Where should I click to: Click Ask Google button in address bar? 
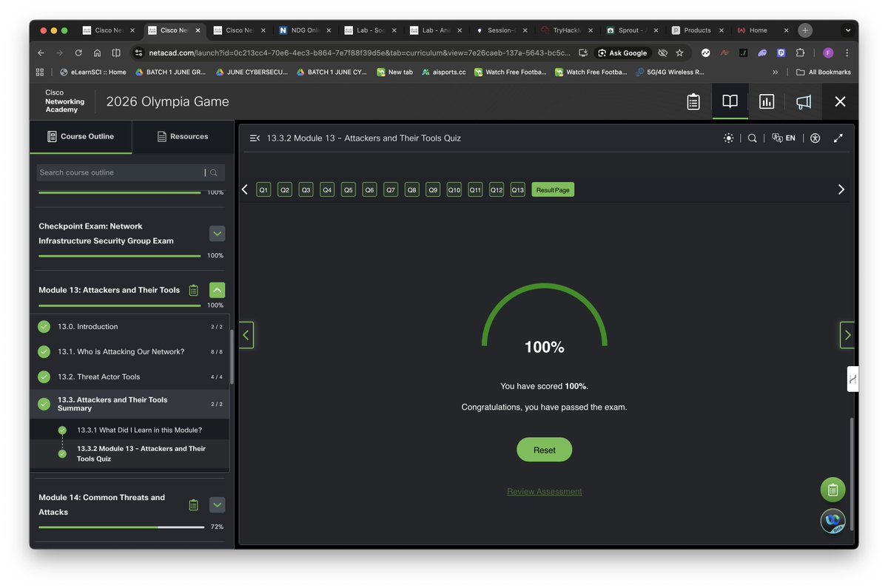pos(622,53)
